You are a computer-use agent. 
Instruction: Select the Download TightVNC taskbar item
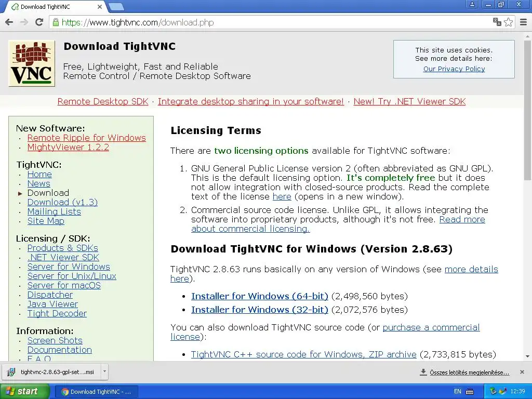[96, 392]
